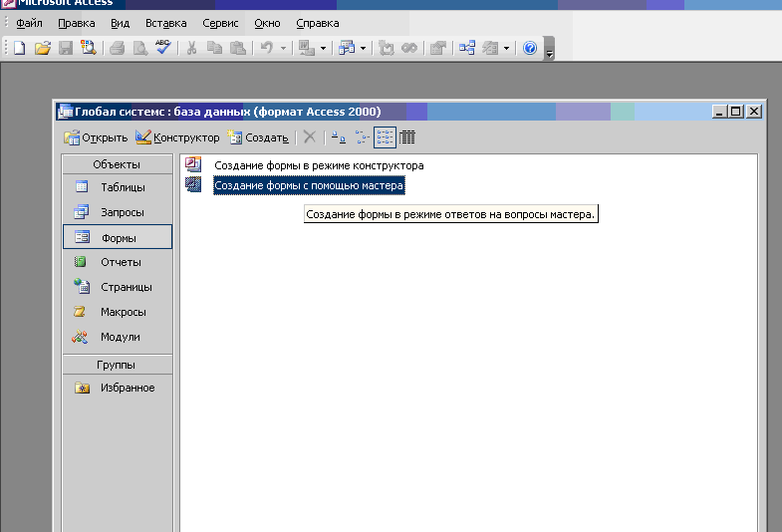Maximize the Глобал системс database window

736,112
